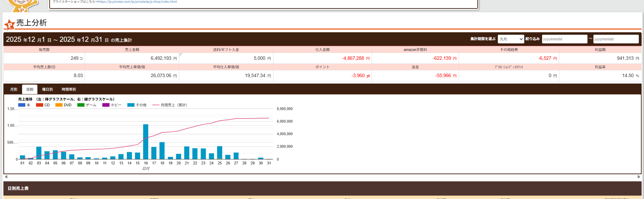Click the small triangle marker in 送料/ギフト入金 cell

[x=181, y=55]
